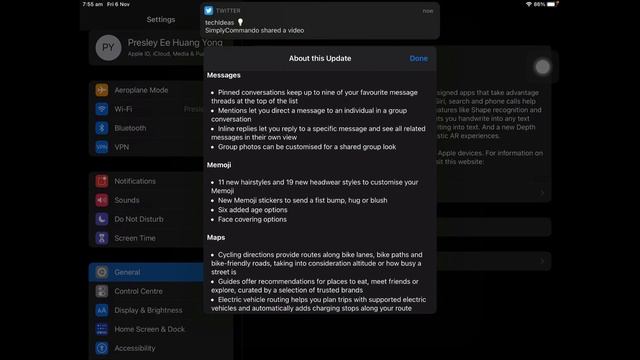Tap 'New Memoji stickers' bullet text
Image resolution: width=640 pixels, height=360 pixels.
point(302,200)
